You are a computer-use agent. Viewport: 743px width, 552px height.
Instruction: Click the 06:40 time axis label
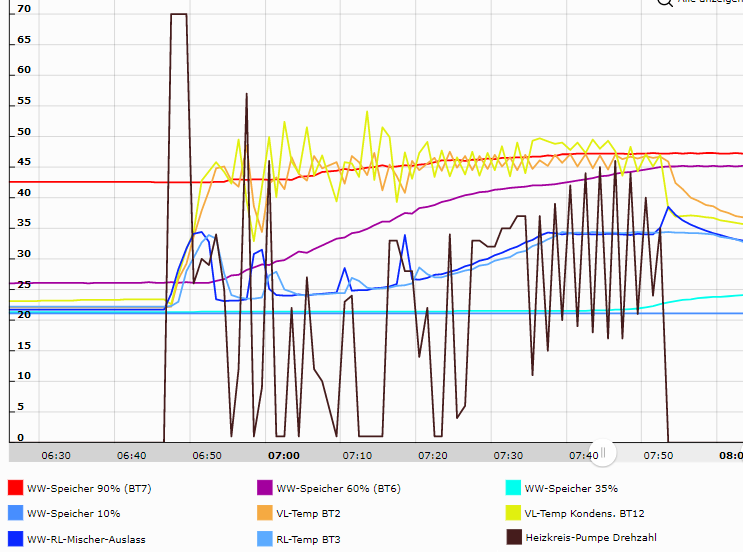pos(132,456)
